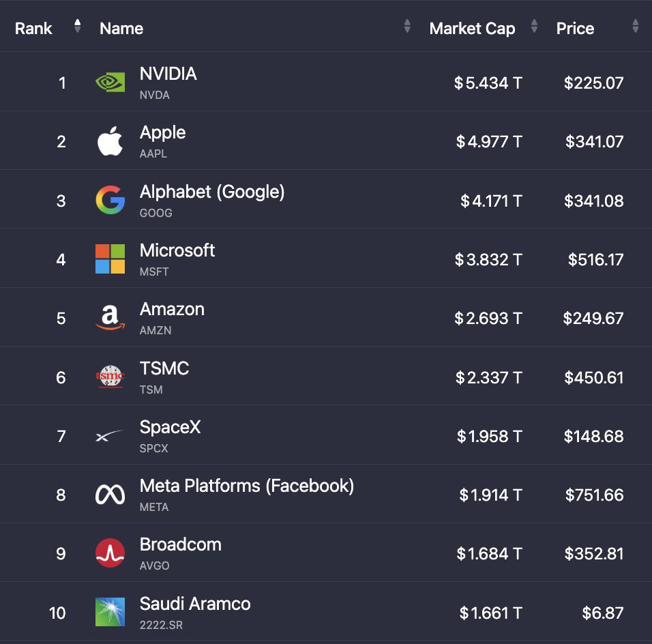Click the MSFT ticker symbol
Screen dimensions: 652x644
pos(154,272)
